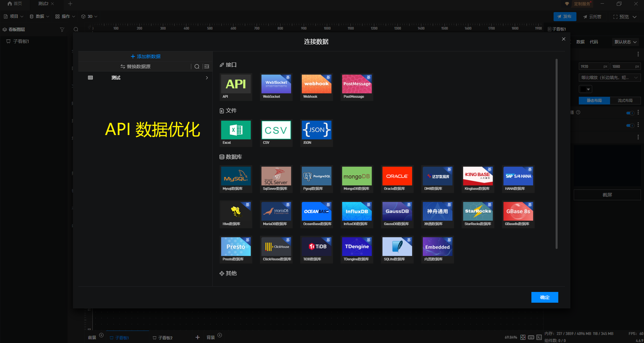This screenshot has height=343, width=644.
Task: Open the layer filter in 看板图层 panel
Action: 62,30
